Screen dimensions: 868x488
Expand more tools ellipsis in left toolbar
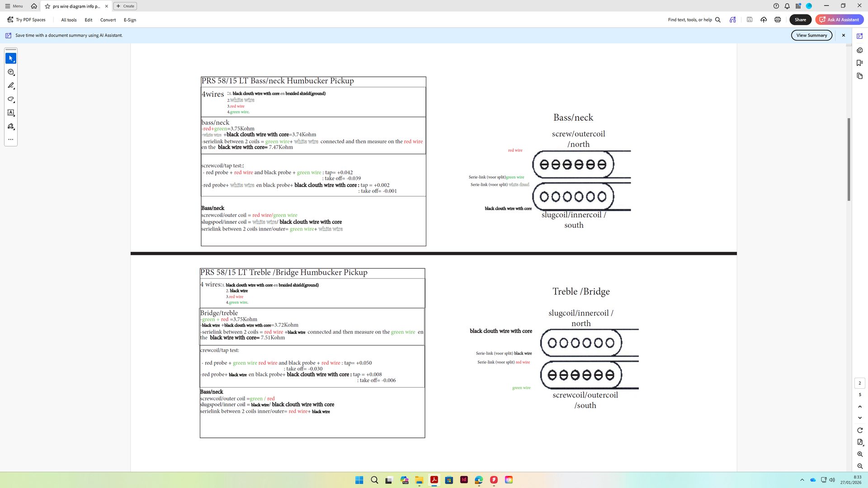pyautogui.click(x=11, y=140)
